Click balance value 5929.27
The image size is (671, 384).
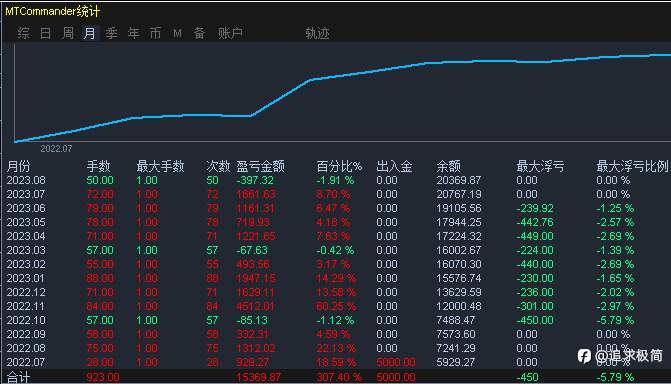click(456, 362)
